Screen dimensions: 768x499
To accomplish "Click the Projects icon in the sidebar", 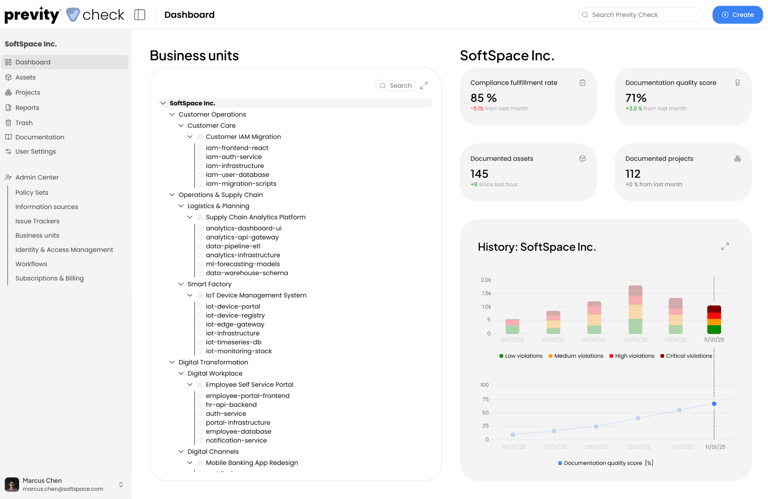I will tap(8, 93).
